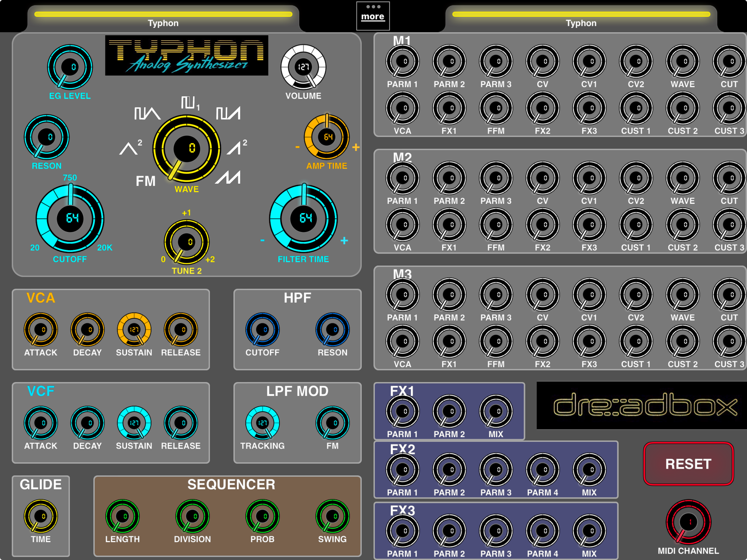The height and width of the screenshot is (560, 747).
Task: Click the M2 FFM knob
Action: tap(496, 225)
